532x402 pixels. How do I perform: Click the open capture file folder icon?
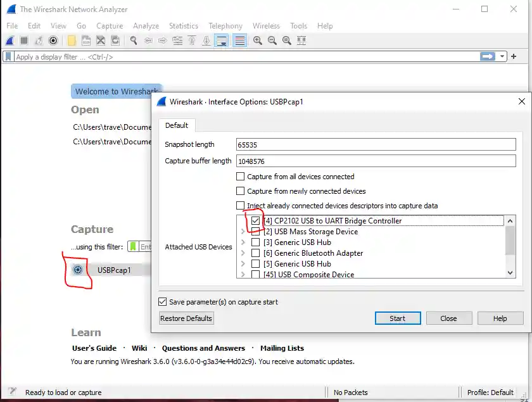[x=71, y=41]
